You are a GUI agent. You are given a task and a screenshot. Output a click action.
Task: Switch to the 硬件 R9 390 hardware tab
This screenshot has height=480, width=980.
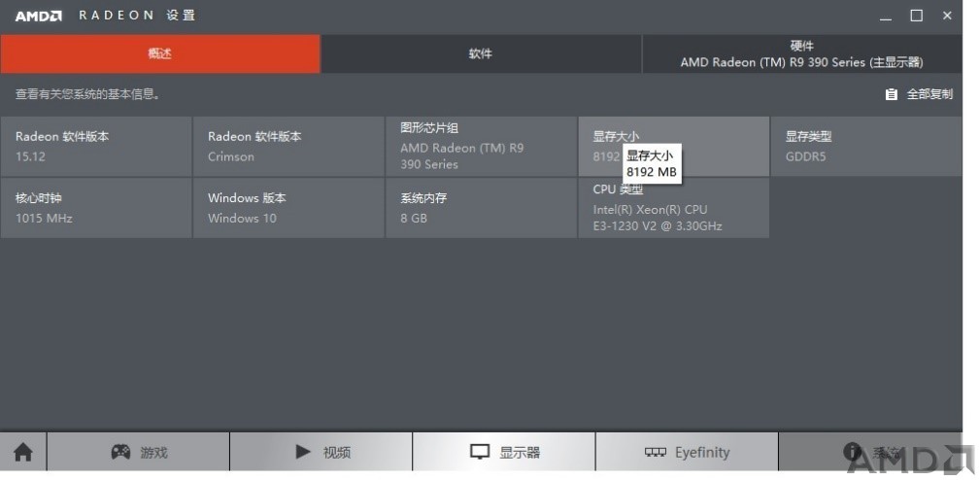click(x=802, y=53)
